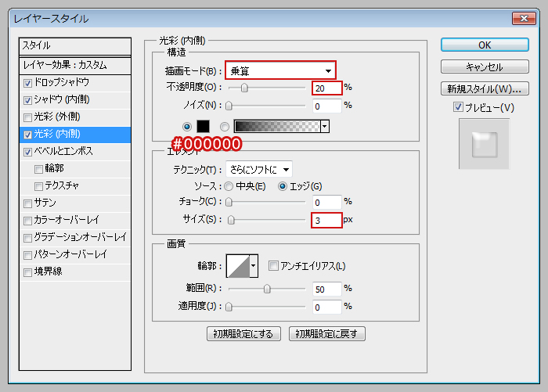Click the 適用度 value field
548x392 pixels.
[326, 307]
